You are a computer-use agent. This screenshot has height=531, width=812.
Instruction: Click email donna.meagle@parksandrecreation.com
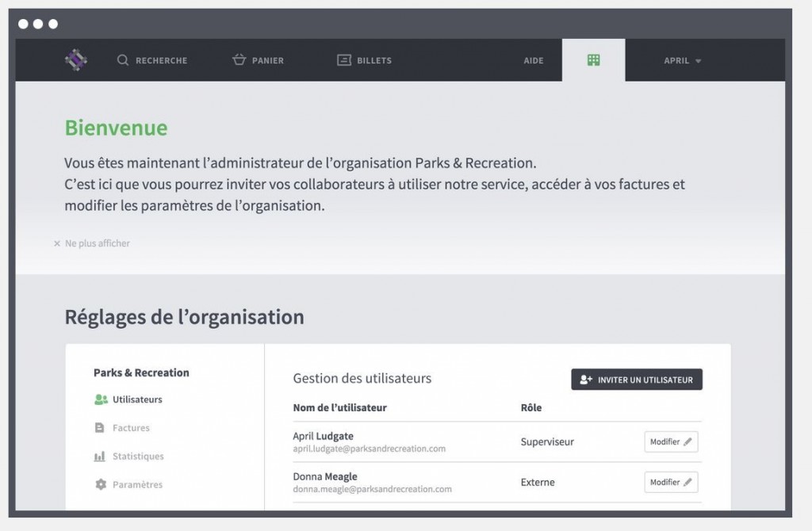373,489
